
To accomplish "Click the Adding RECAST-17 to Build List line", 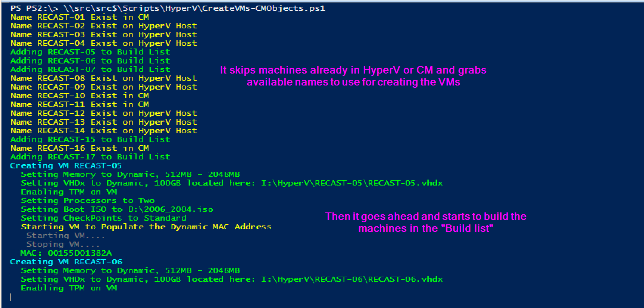I will 90,157.
